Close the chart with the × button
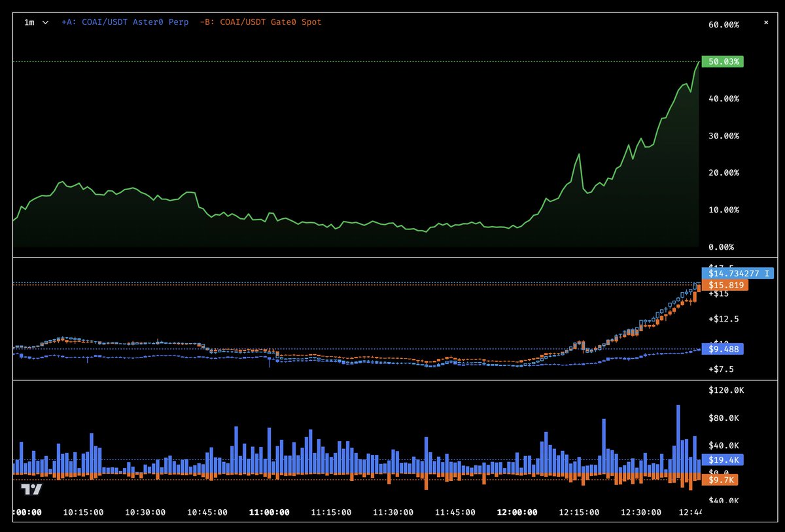This screenshot has width=785, height=532. 766,22
